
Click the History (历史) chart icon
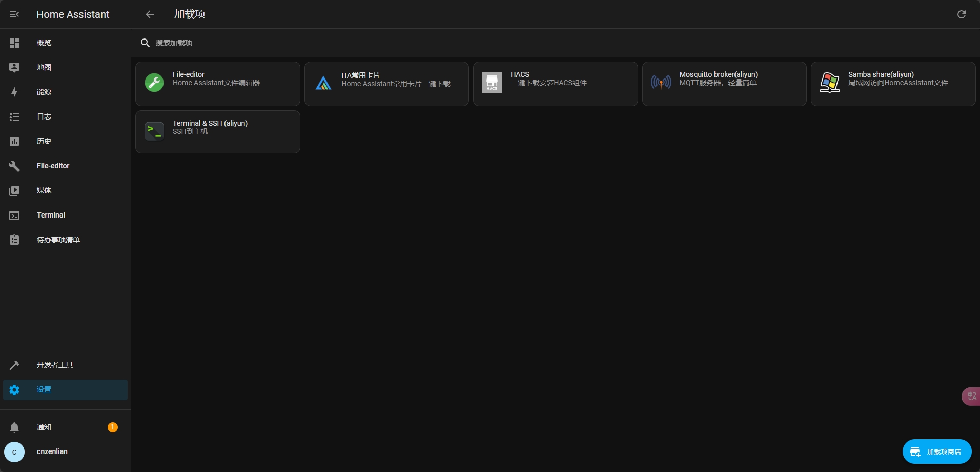click(x=14, y=141)
